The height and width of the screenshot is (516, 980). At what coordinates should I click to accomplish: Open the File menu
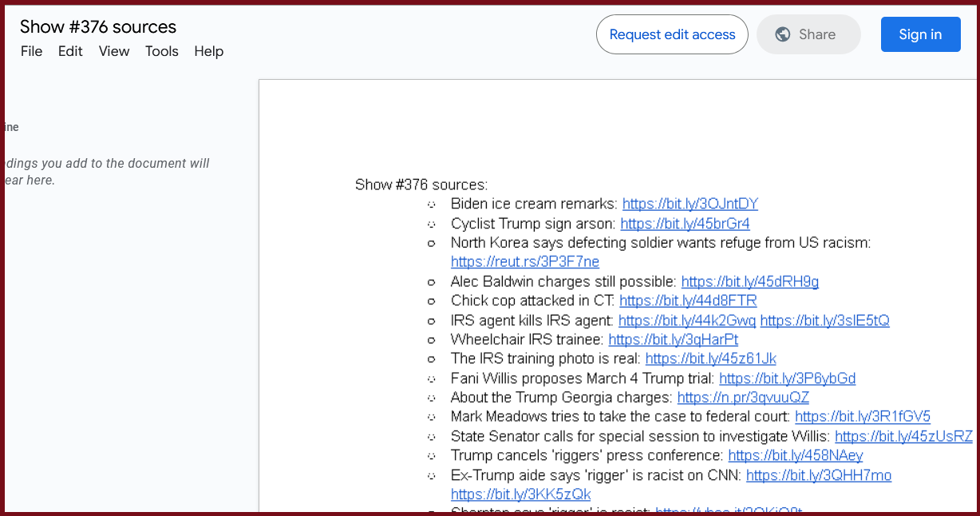[31, 51]
